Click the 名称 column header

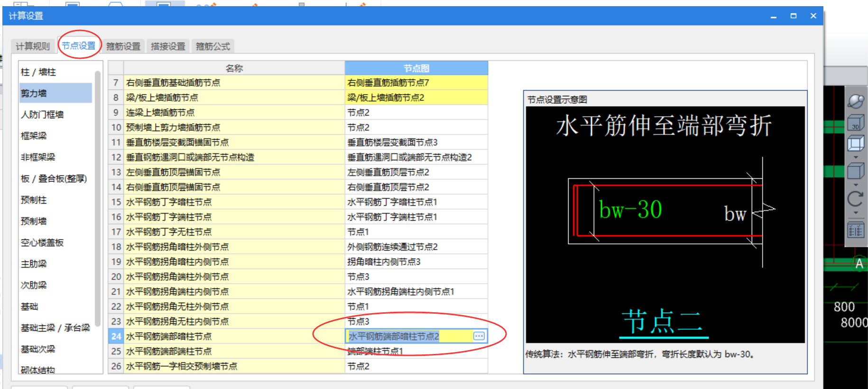coord(234,68)
